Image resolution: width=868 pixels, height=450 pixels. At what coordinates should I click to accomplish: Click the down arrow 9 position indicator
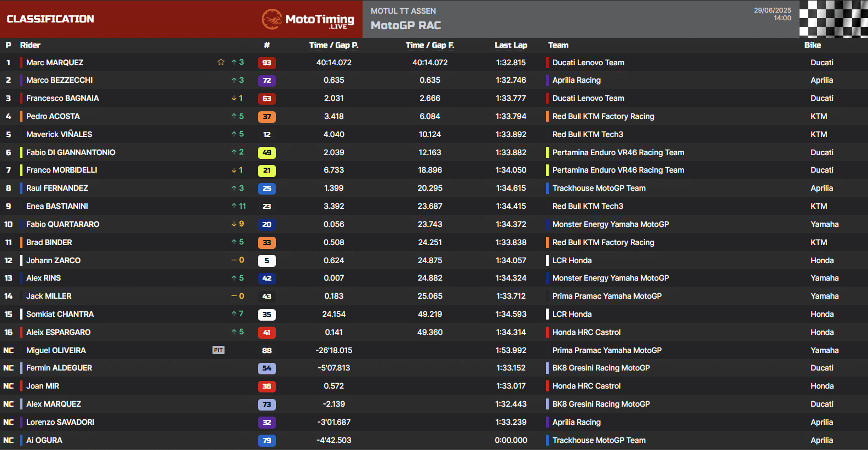click(238, 224)
